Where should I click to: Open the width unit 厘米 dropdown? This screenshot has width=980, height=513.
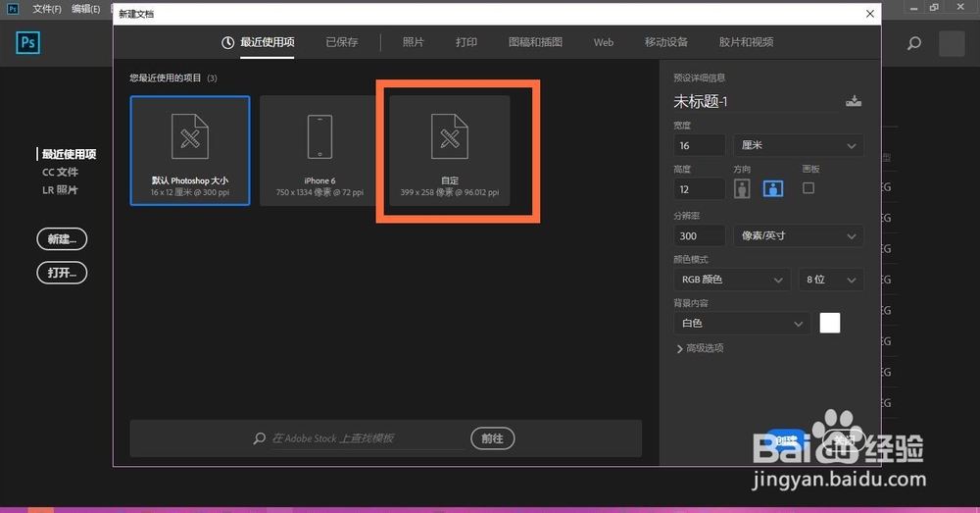pyautogui.click(x=798, y=145)
